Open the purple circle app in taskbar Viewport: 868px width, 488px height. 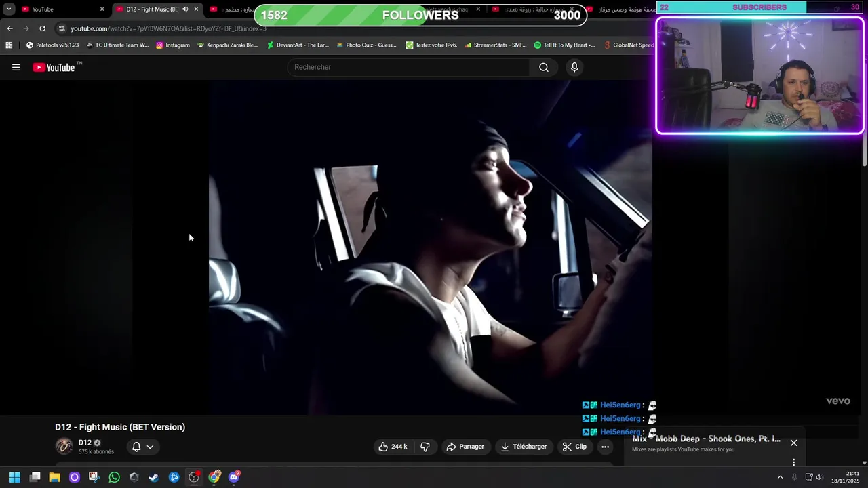(x=75, y=477)
